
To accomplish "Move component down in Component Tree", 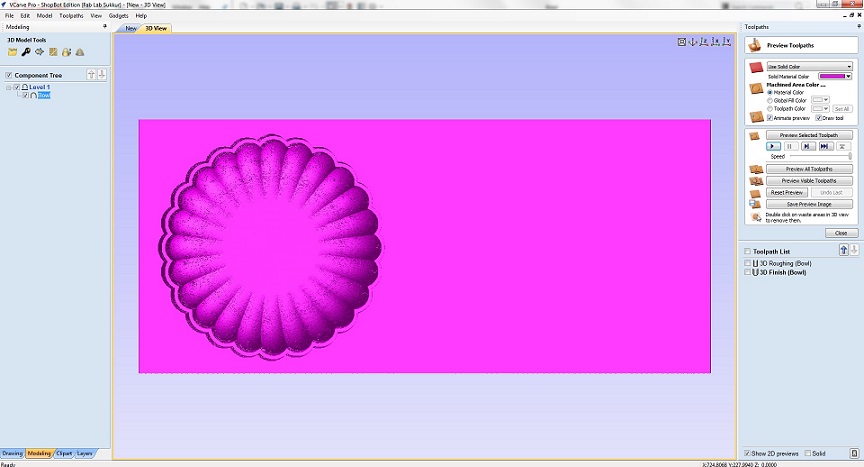I will (101, 74).
